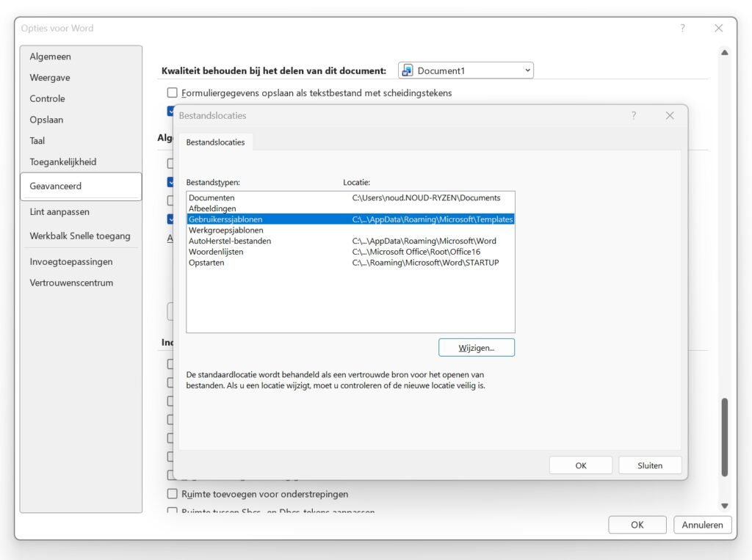
Task: Select the Opstarten row
Action: point(350,262)
